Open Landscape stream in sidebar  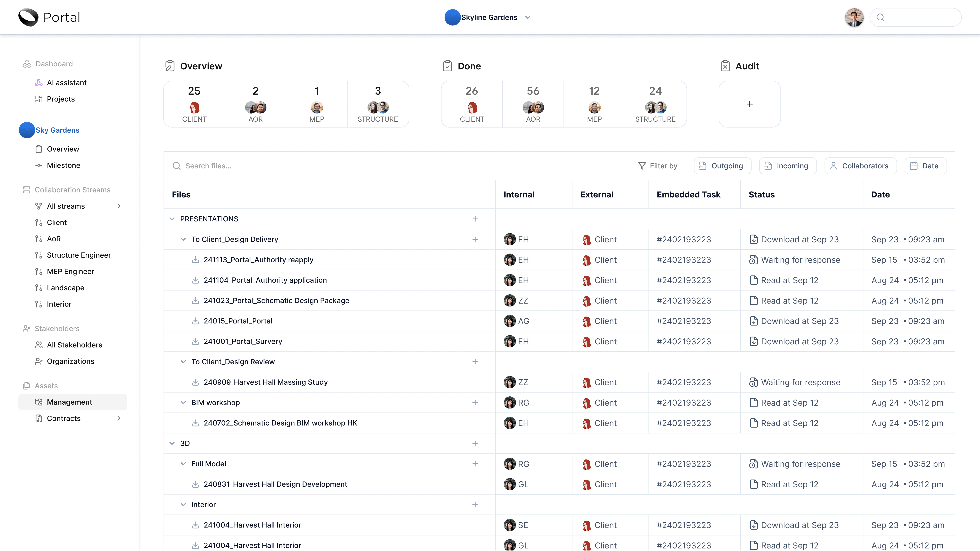coord(66,288)
